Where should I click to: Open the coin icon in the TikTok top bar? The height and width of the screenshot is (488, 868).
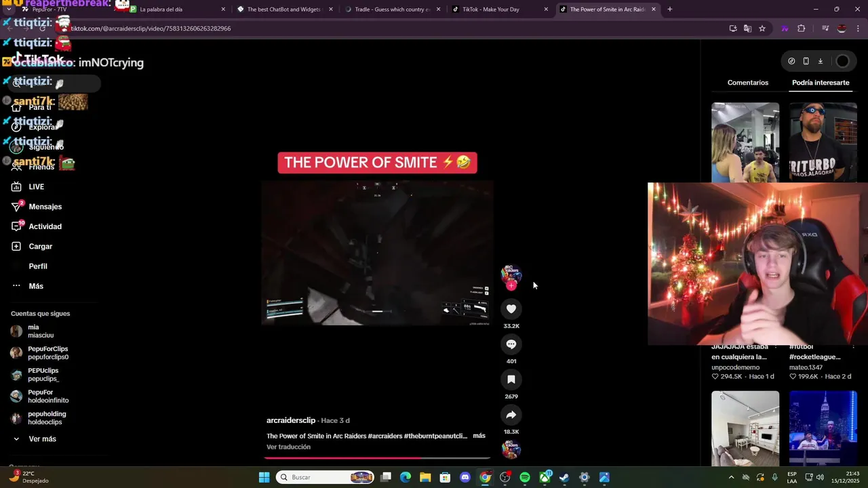point(791,61)
